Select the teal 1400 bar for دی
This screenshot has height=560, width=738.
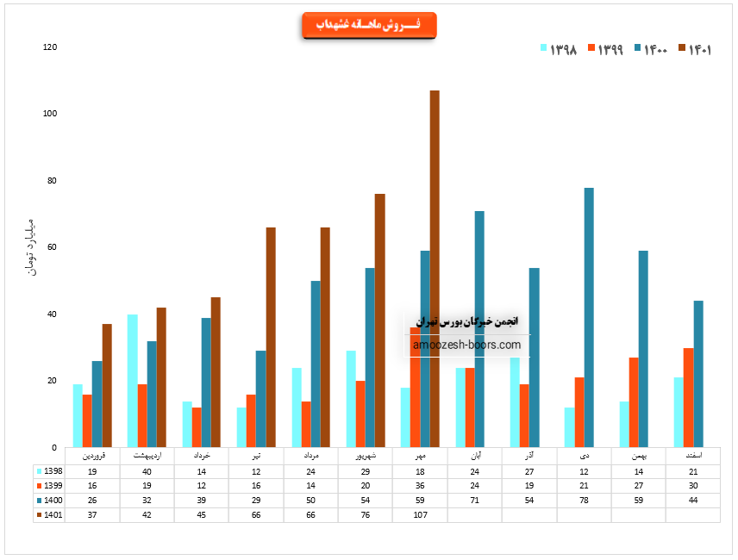[589, 317]
